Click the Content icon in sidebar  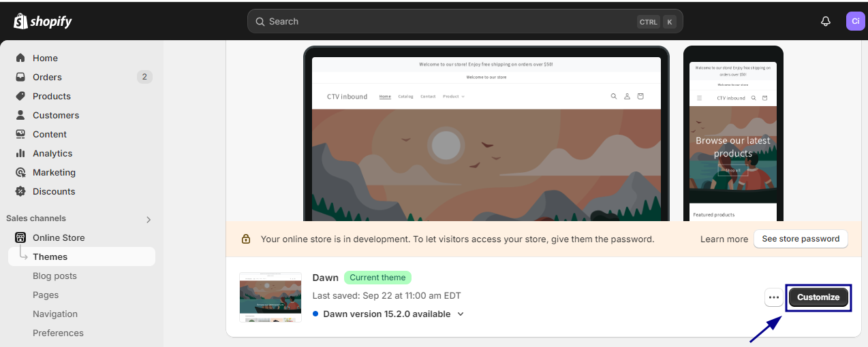tap(20, 134)
